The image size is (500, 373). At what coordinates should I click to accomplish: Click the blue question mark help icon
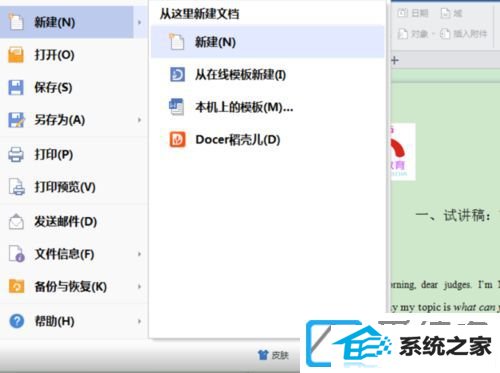click(16, 321)
